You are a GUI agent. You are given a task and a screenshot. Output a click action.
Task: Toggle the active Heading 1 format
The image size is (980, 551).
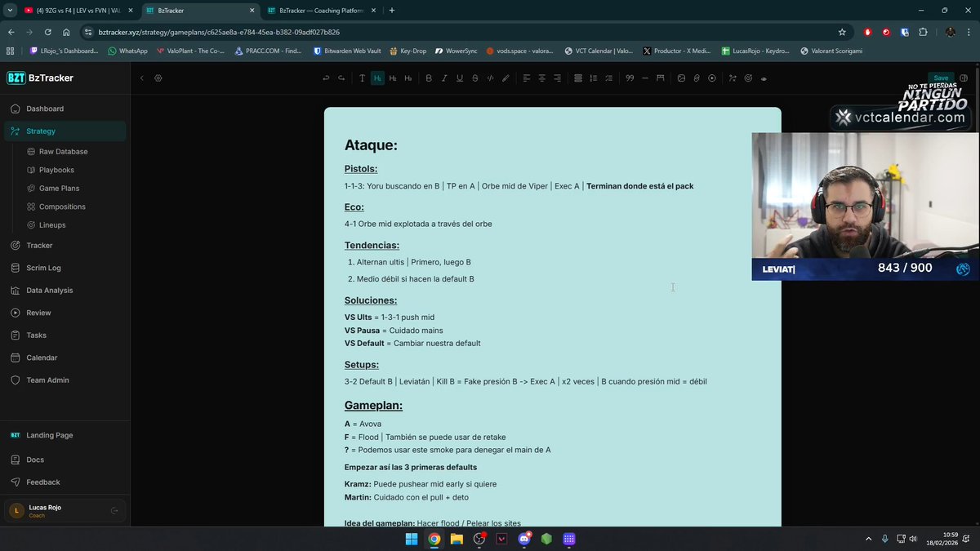pyautogui.click(x=377, y=78)
